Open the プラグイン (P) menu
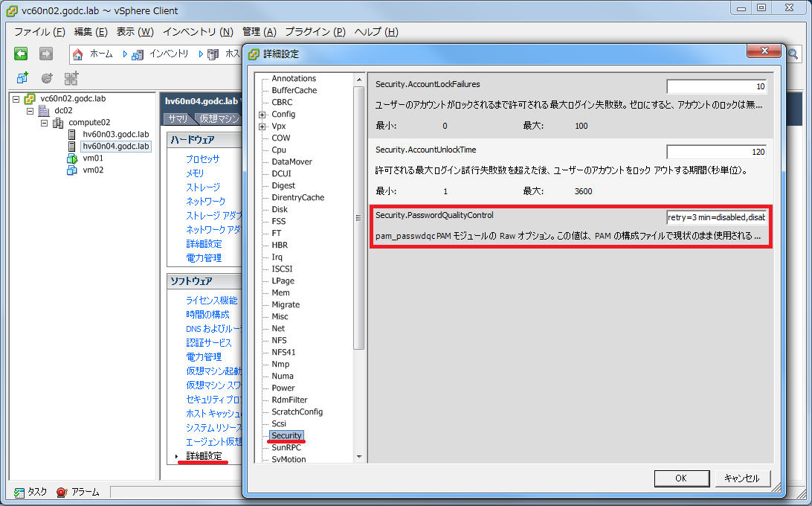The width and height of the screenshot is (812, 506). tap(315, 31)
